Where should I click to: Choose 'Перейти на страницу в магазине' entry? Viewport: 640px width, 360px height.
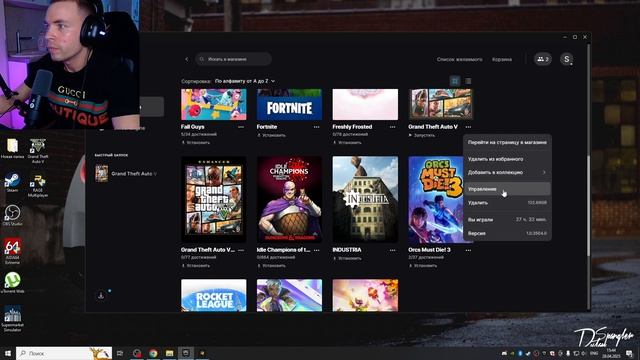pos(507,142)
